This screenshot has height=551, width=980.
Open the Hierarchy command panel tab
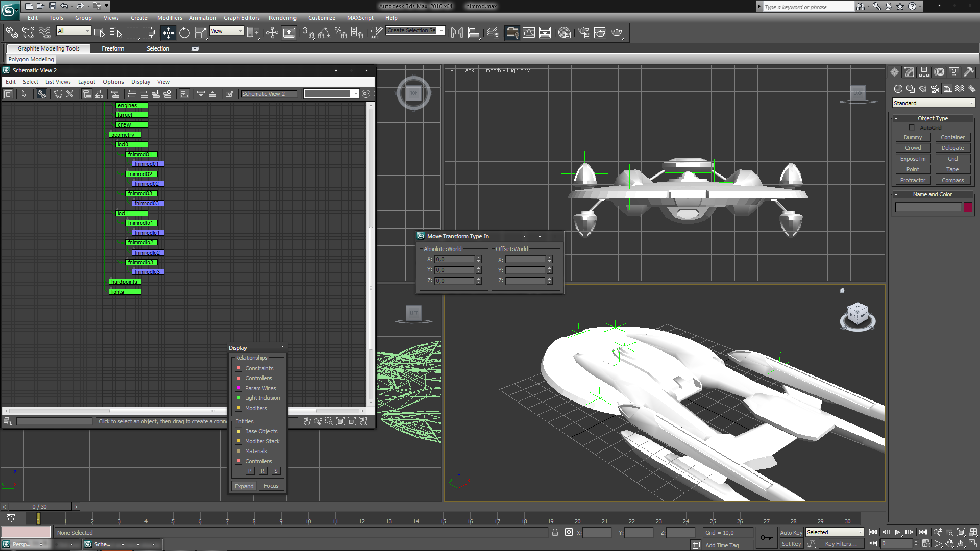click(924, 72)
